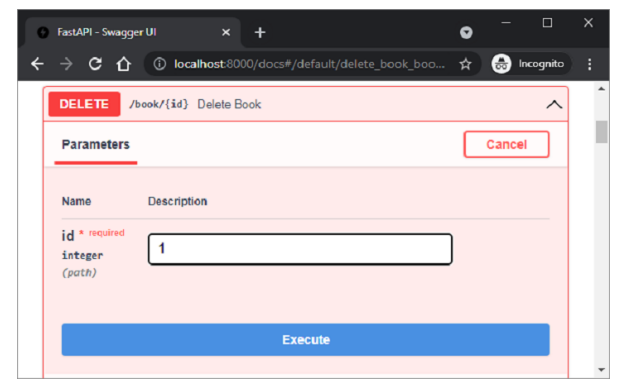This screenshot has width=624, height=392.
Task: Click the Delete Book summary text
Action: 229,104
